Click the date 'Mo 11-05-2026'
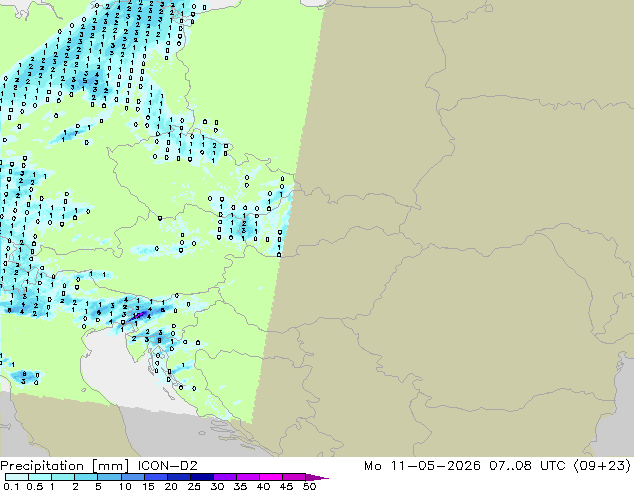The height and width of the screenshot is (490, 634). (422, 466)
